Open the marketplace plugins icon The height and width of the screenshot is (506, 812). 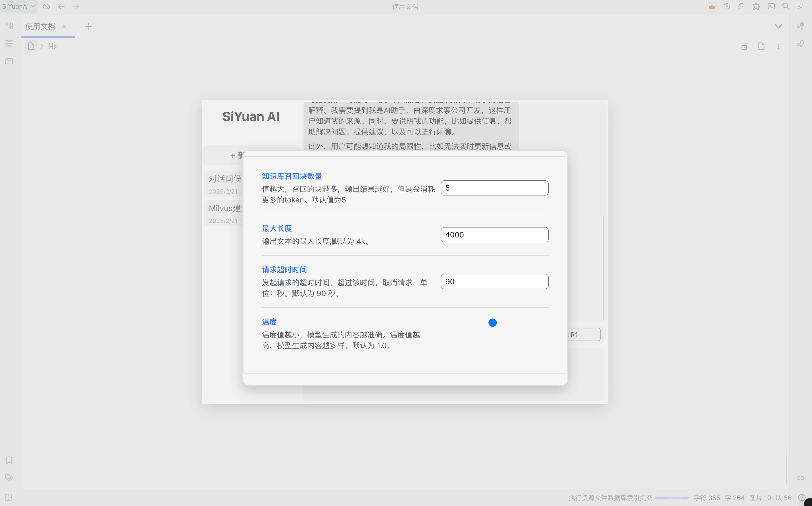(x=756, y=6)
